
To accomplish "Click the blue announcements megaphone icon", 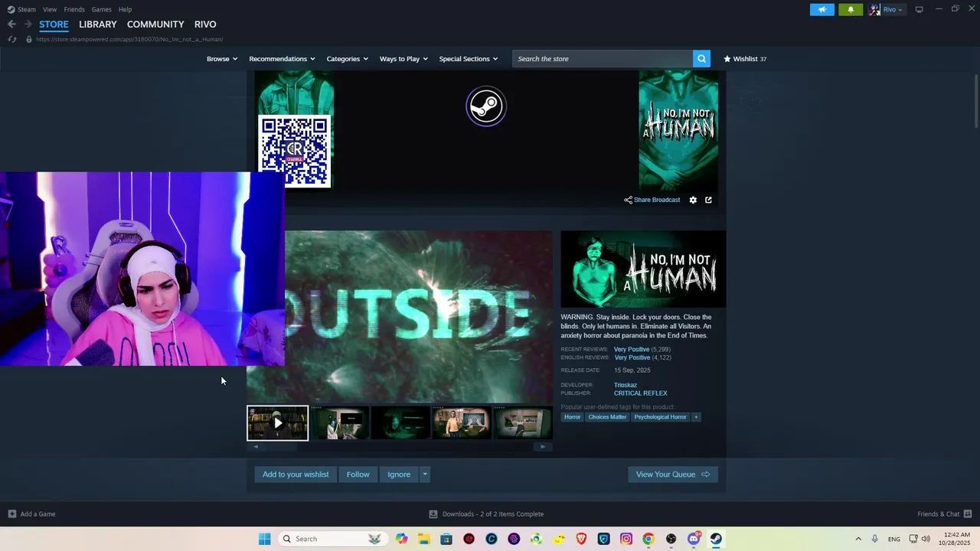I will point(822,9).
